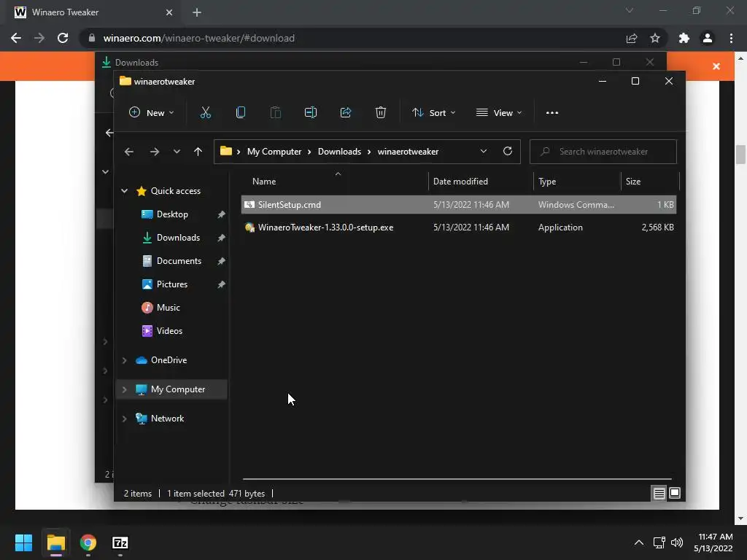747x560 pixels.
Task: Open Chrome tab search chevron
Action: [x=630, y=10]
